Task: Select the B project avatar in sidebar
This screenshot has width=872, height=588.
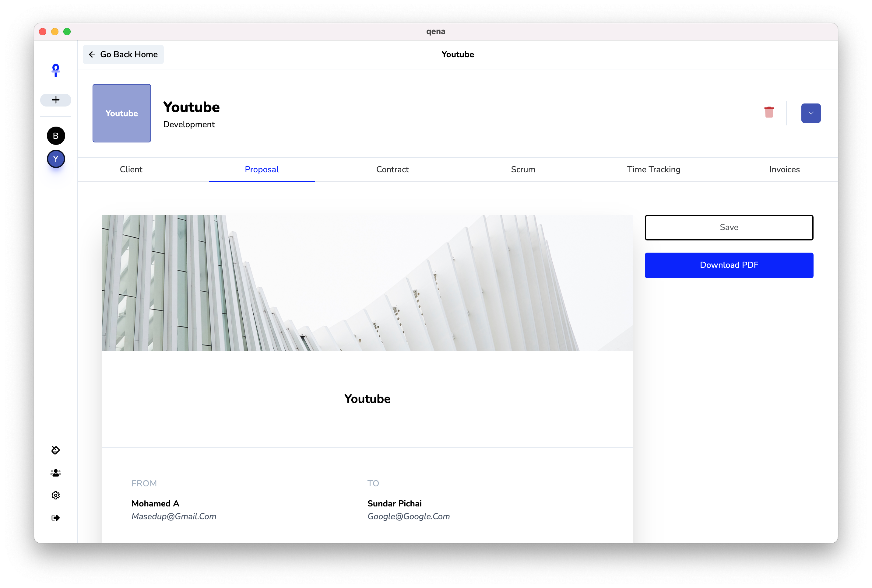Action: tap(55, 136)
